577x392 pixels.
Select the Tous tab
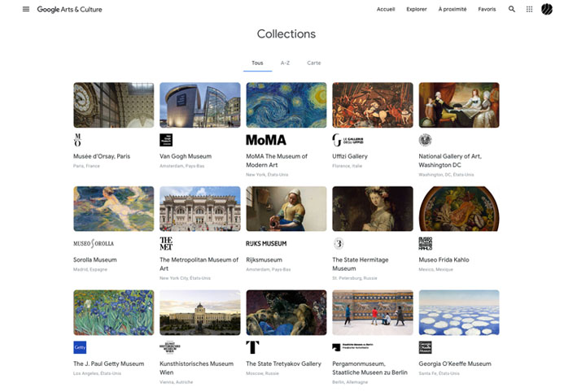pos(257,63)
